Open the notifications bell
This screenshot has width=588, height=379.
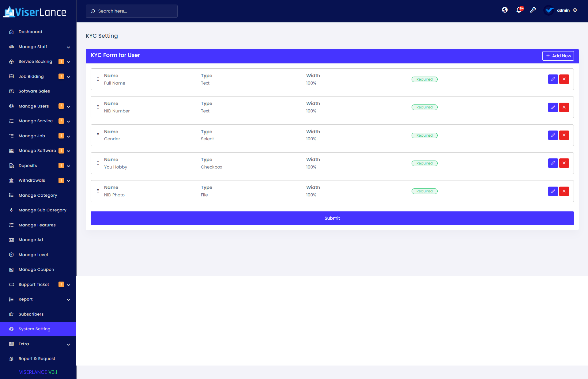[519, 10]
